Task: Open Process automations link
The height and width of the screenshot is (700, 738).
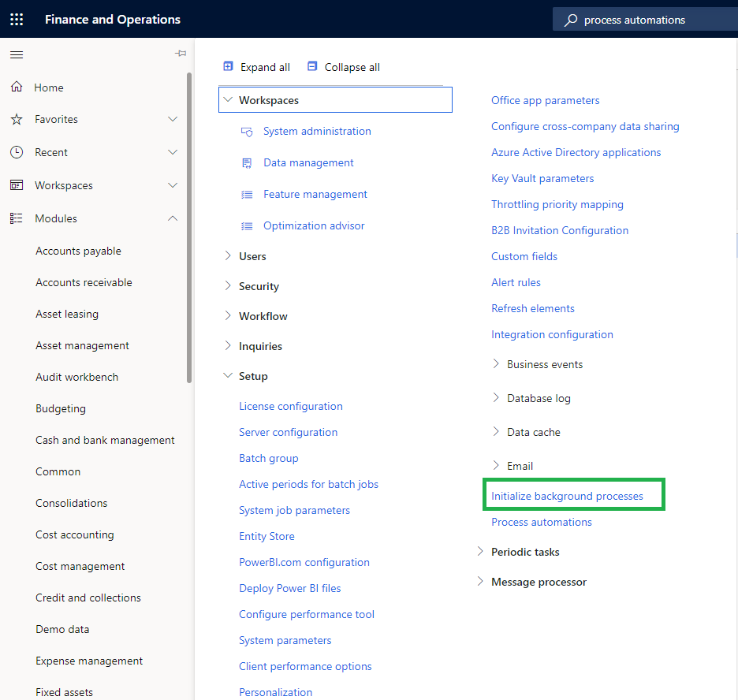Action: coord(541,522)
